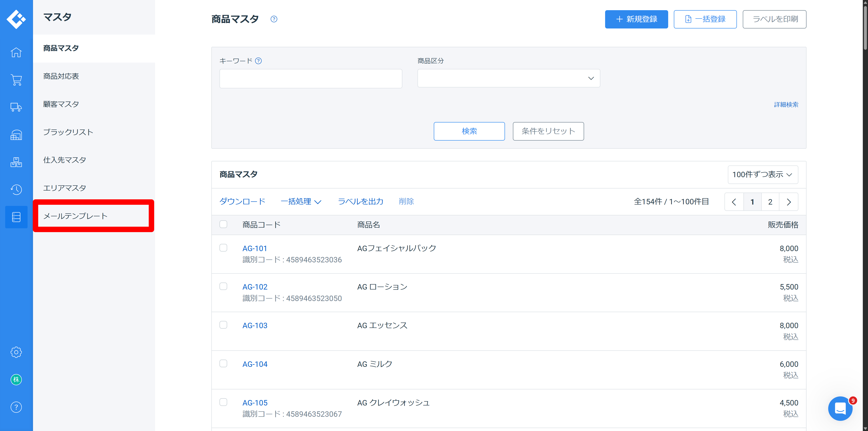
Task: Click the AGフェイシャルパック product name
Action: (397, 248)
